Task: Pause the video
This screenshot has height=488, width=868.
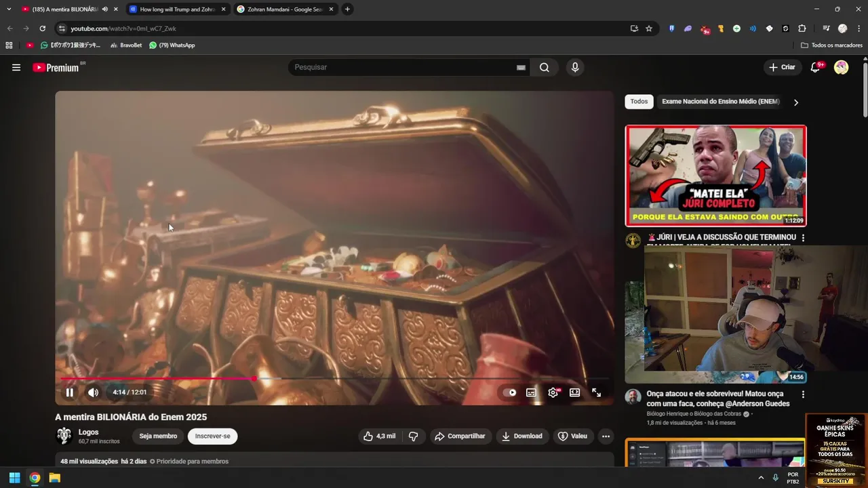Action: pos(69,392)
